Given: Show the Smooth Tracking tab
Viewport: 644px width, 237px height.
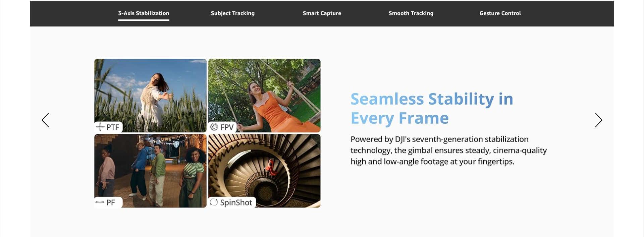Looking at the screenshot, I should [x=411, y=13].
